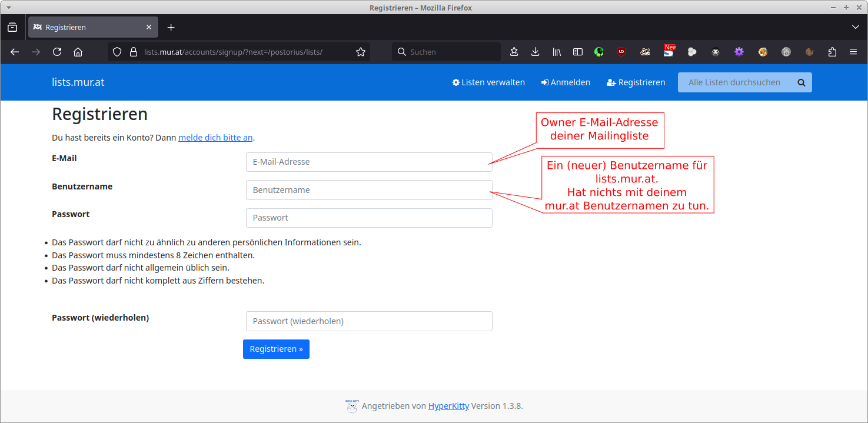Bookmark this page with the star icon
The image size is (868, 423).
[x=361, y=52]
